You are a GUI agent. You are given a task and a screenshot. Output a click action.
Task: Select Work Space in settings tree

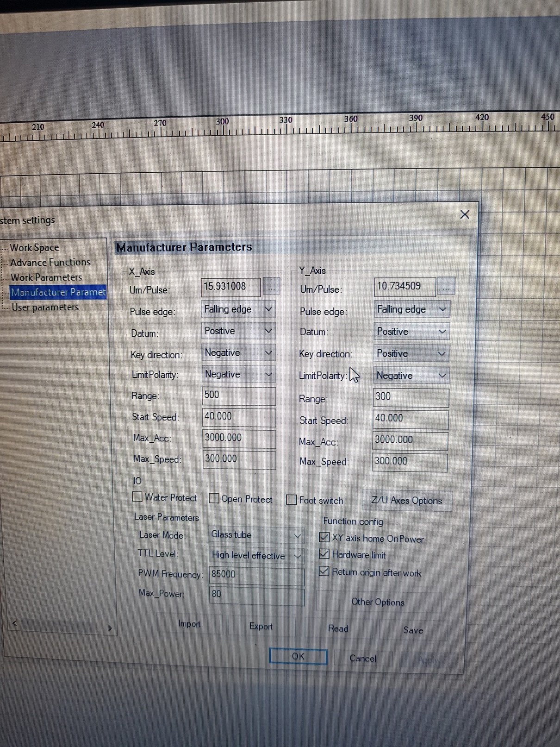coord(34,248)
